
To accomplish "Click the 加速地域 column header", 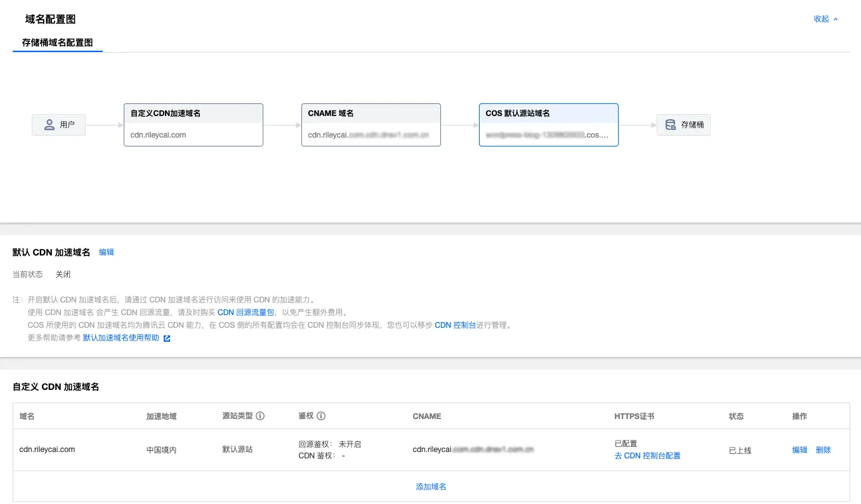I will pyautogui.click(x=162, y=417).
